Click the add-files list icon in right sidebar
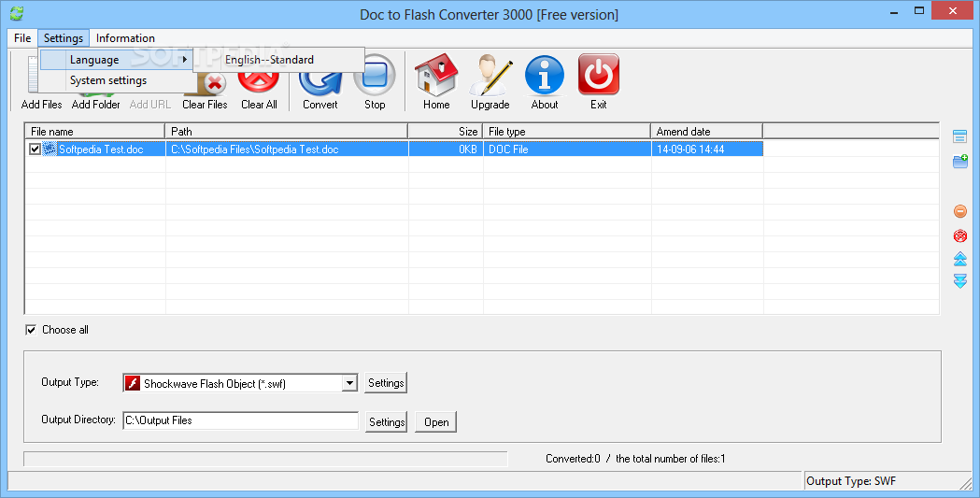Screen dimensions: 980x498 959,136
